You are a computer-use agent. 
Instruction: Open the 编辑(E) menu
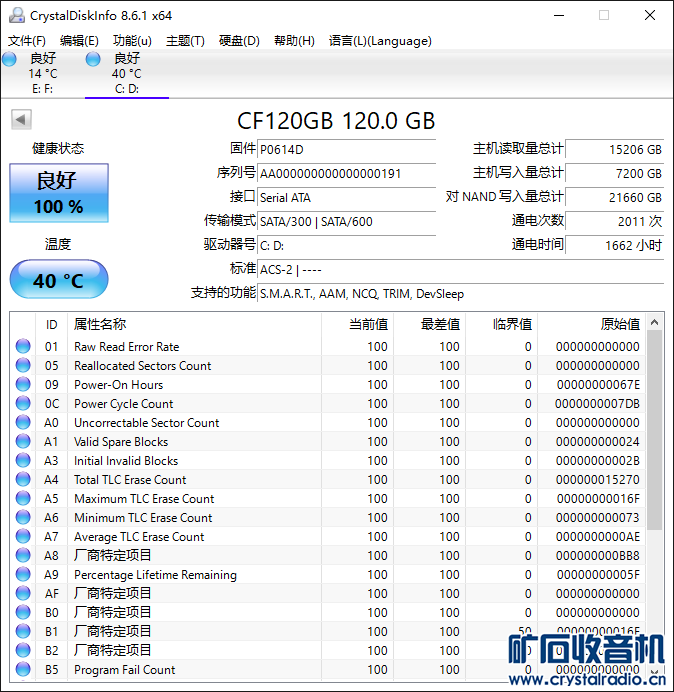pos(79,41)
